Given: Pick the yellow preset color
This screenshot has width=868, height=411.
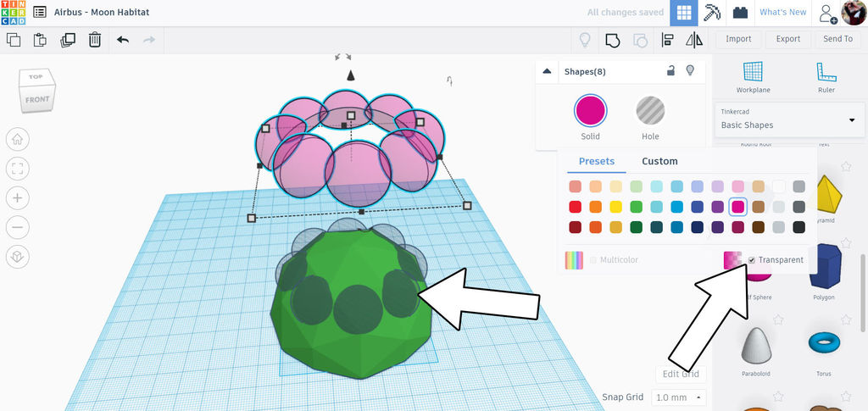Looking at the screenshot, I should pos(615,207).
